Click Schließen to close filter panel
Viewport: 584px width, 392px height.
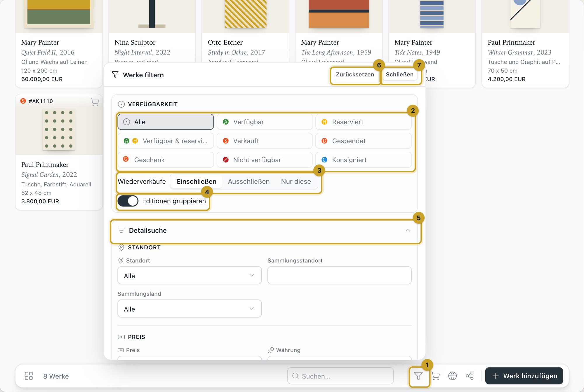pos(400,74)
